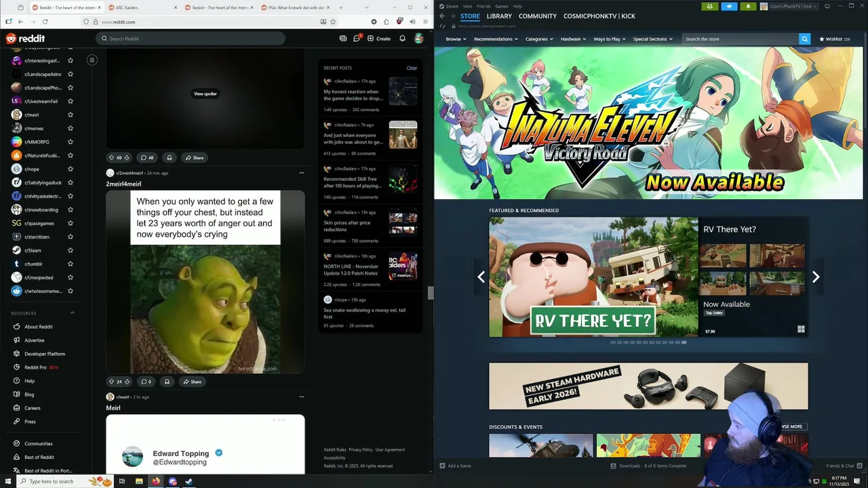Click the Reddit logo home link

[x=26, y=39]
